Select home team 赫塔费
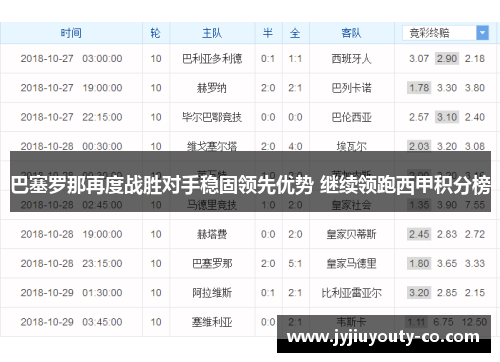This screenshot has height=362, width=500. coord(212,234)
